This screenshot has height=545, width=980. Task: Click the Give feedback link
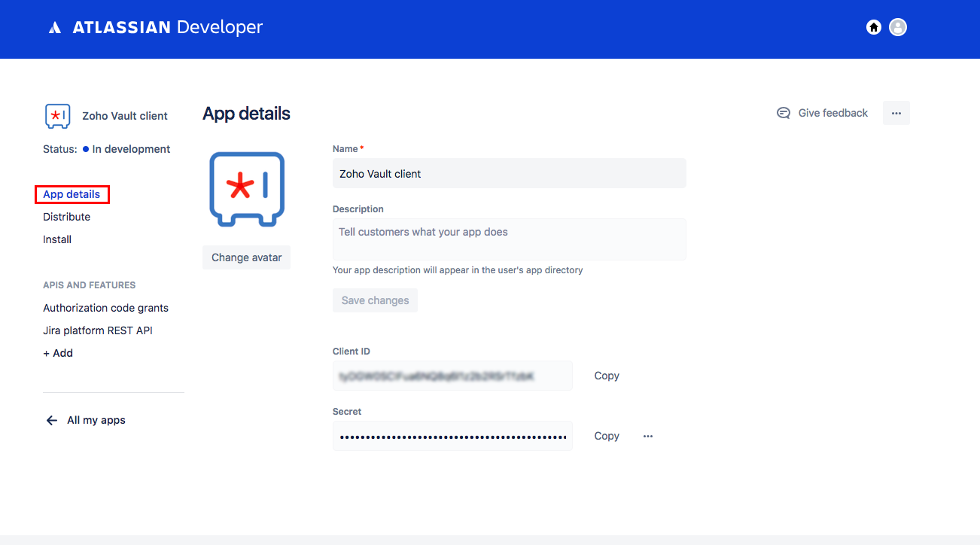point(832,113)
